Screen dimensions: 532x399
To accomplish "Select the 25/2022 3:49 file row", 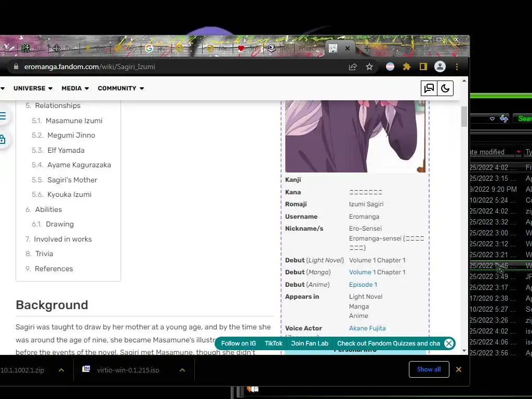I will [501, 276].
